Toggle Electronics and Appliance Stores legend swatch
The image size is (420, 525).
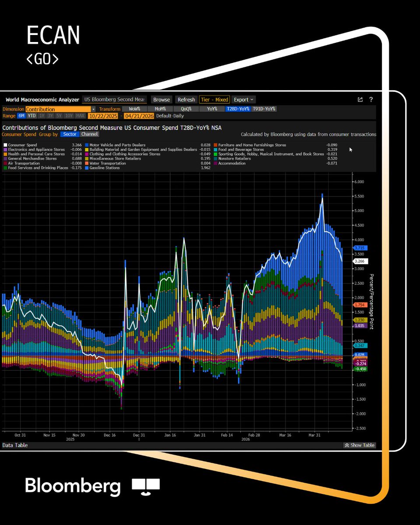pyautogui.click(x=5, y=150)
